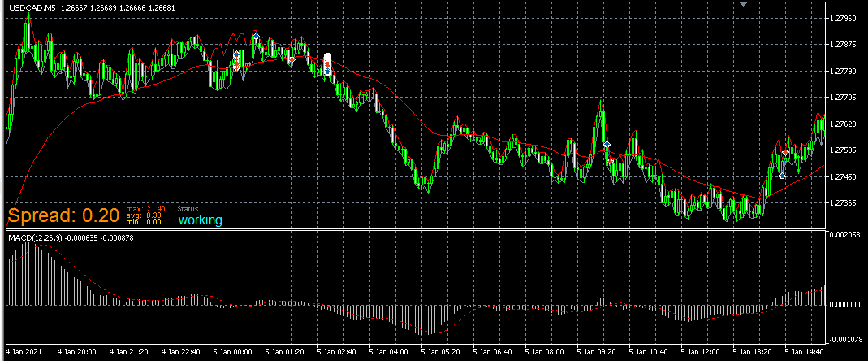Select the last red trade marker on the chart
The width and height of the screenshot is (868, 361).
785,152
